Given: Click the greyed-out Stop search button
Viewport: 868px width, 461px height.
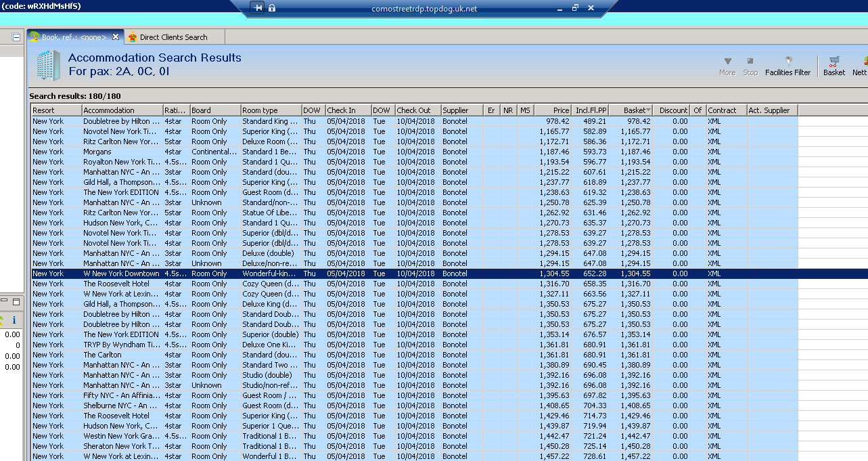Looking at the screenshot, I should pos(750,66).
